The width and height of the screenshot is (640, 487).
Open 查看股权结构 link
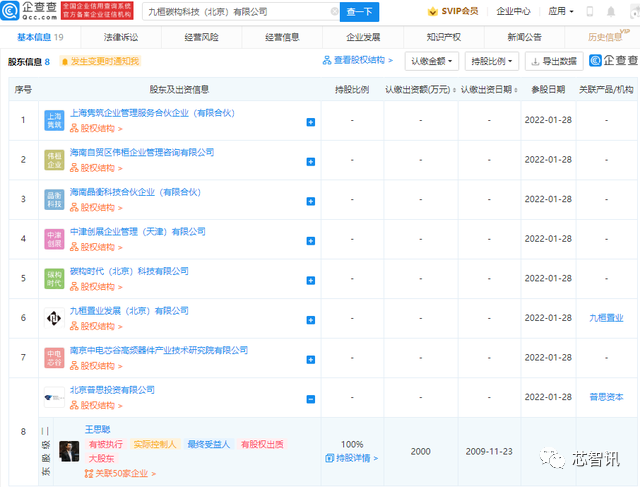[x=358, y=60]
